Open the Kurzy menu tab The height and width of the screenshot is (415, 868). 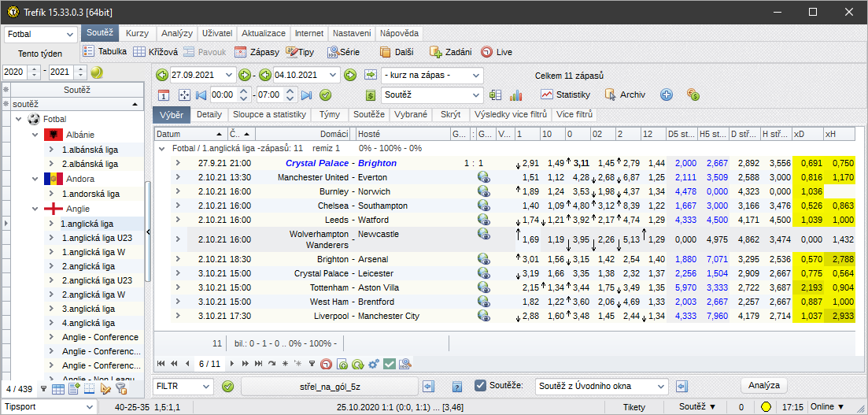137,33
